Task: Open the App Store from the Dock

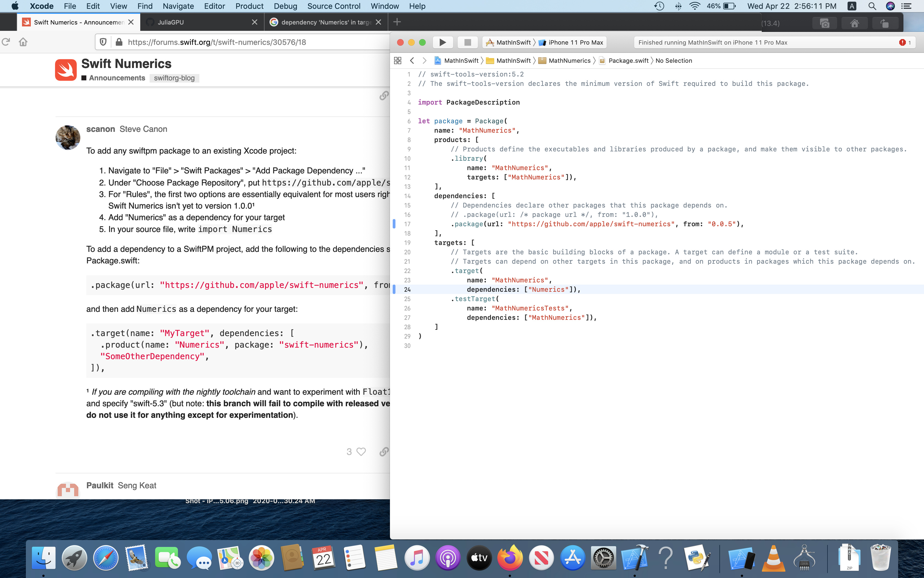Action: pyautogui.click(x=573, y=558)
